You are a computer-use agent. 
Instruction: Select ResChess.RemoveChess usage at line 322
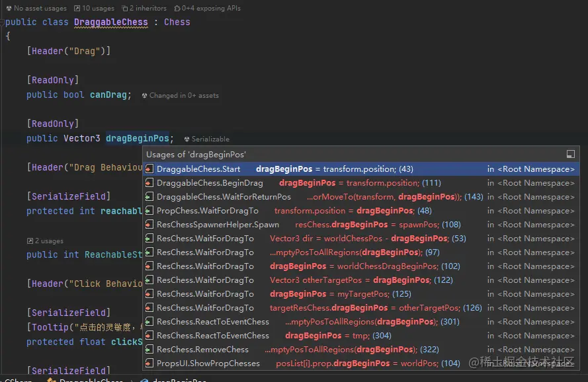tap(360, 350)
